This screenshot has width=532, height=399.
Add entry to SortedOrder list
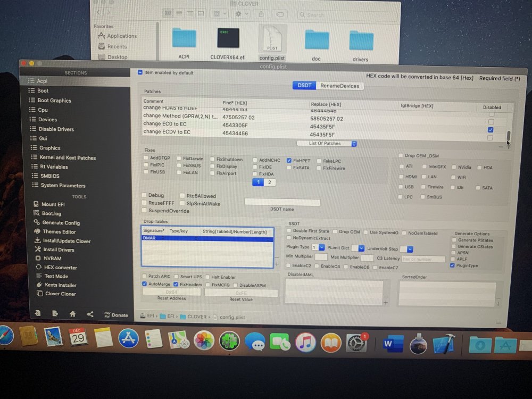tap(498, 304)
